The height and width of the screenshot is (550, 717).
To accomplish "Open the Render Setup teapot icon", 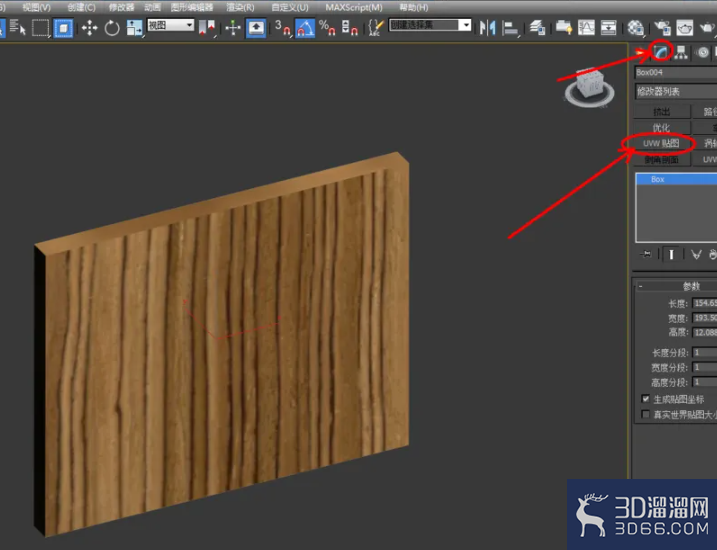I will coord(662,28).
